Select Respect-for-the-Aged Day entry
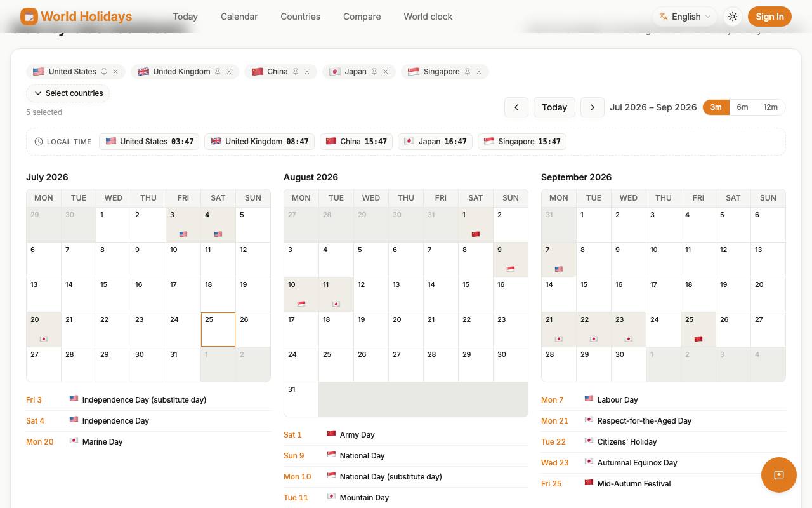The width and height of the screenshot is (812, 508). [x=664, y=421]
